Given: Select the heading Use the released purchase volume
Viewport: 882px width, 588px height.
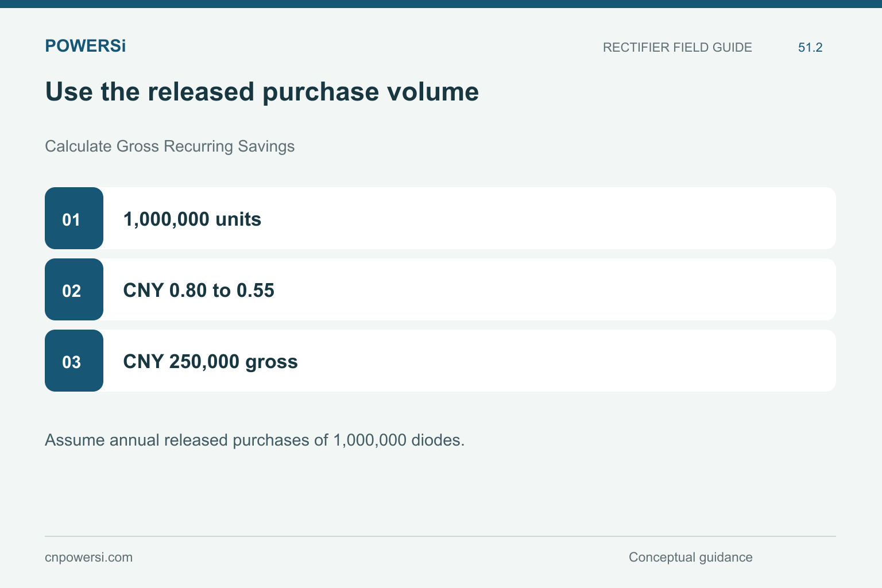Looking at the screenshot, I should [x=262, y=92].
